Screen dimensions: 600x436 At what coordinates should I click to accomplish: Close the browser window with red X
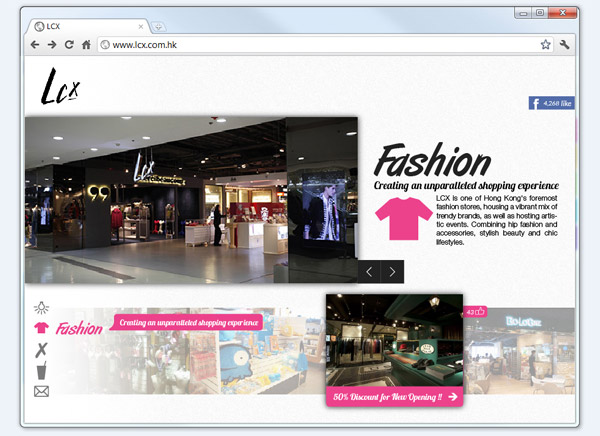coord(562,13)
